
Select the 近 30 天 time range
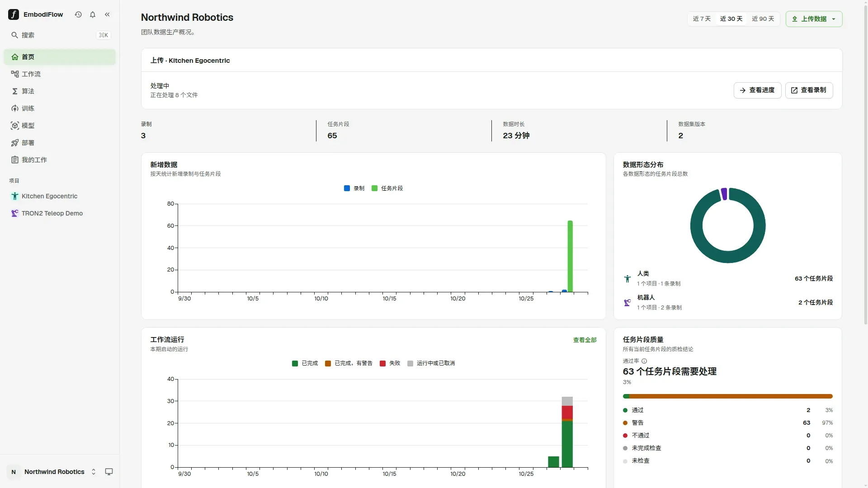tap(731, 19)
